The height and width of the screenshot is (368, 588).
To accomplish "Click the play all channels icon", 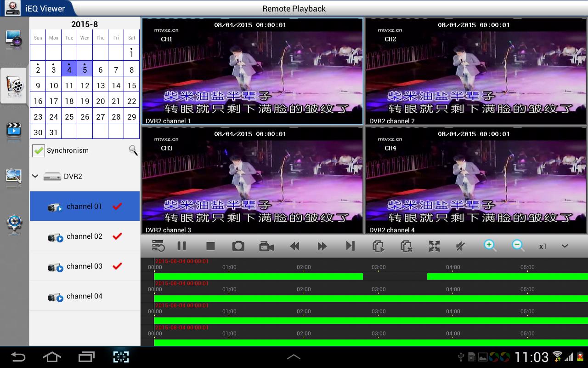I will [378, 246].
